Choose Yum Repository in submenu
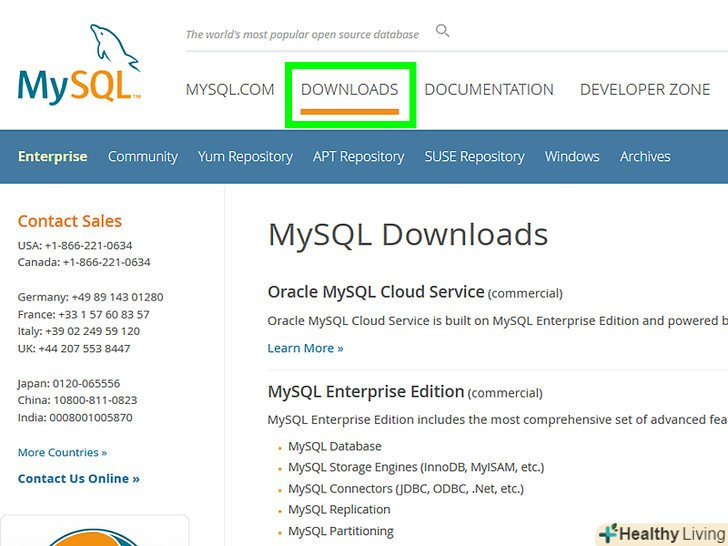The height and width of the screenshot is (546, 728). [x=245, y=156]
